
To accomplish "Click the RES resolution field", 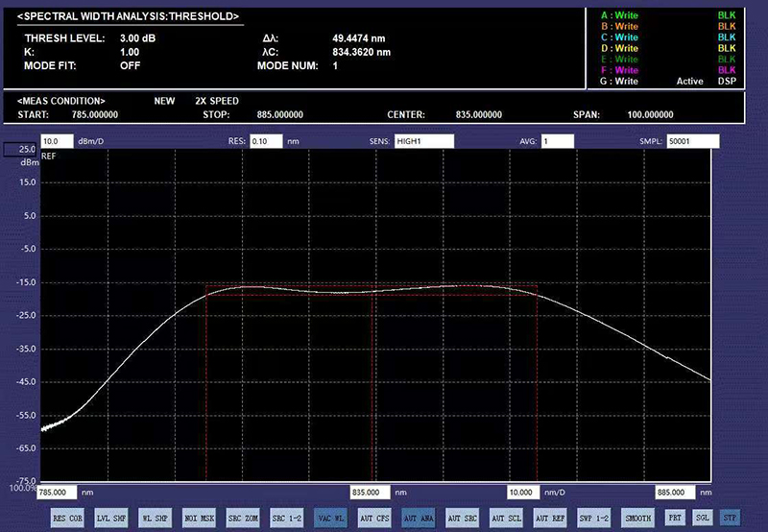I will click(264, 141).
